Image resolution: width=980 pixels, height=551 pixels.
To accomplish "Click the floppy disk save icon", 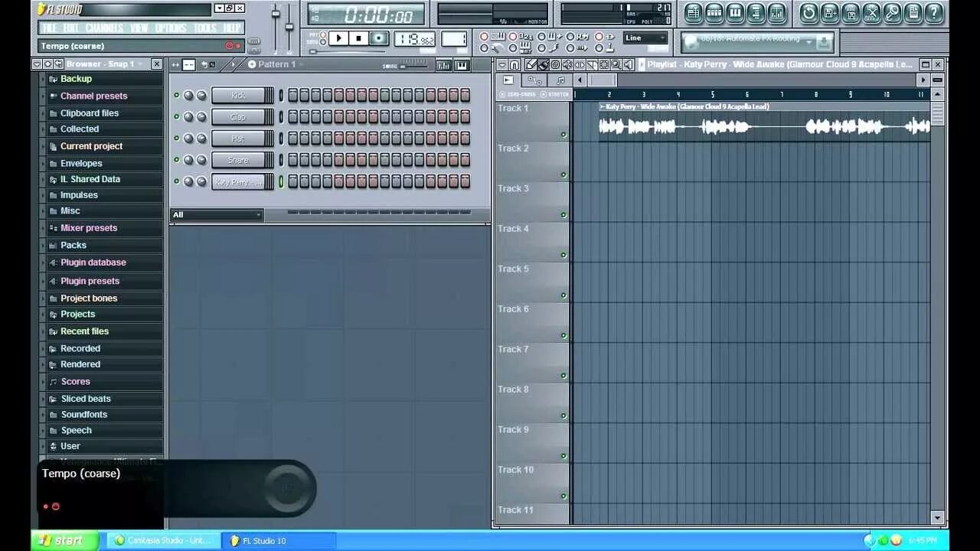I will point(851,12).
